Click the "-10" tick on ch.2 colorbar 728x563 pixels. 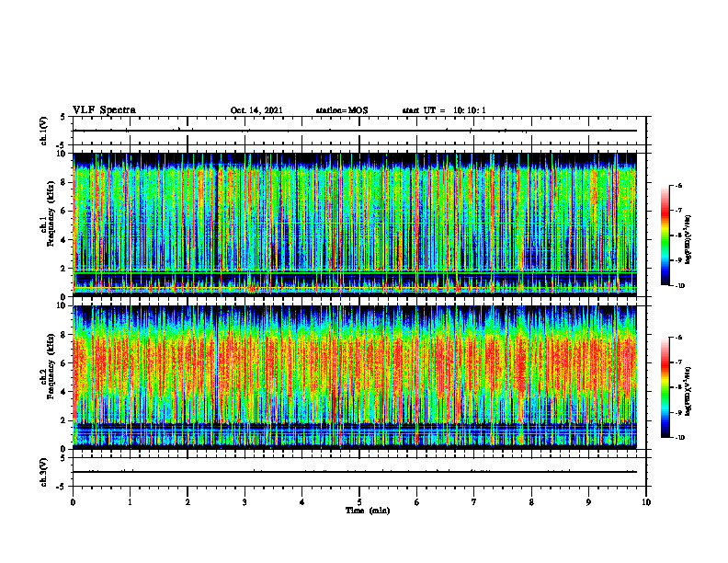680,438
